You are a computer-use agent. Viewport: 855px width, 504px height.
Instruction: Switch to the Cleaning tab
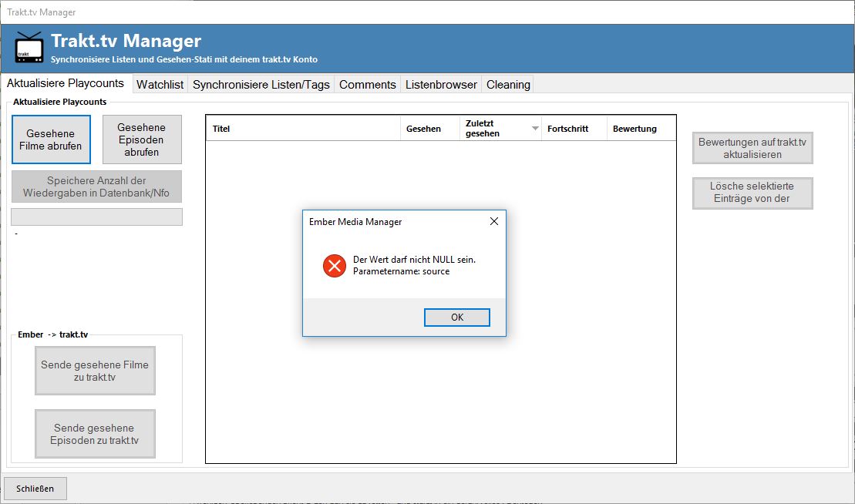508,85
